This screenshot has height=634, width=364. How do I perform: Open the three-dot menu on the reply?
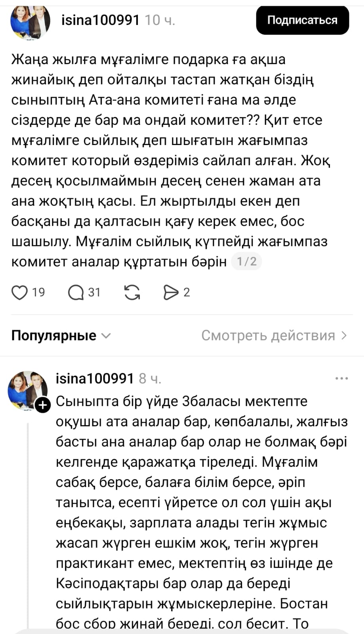pos(341,379)
